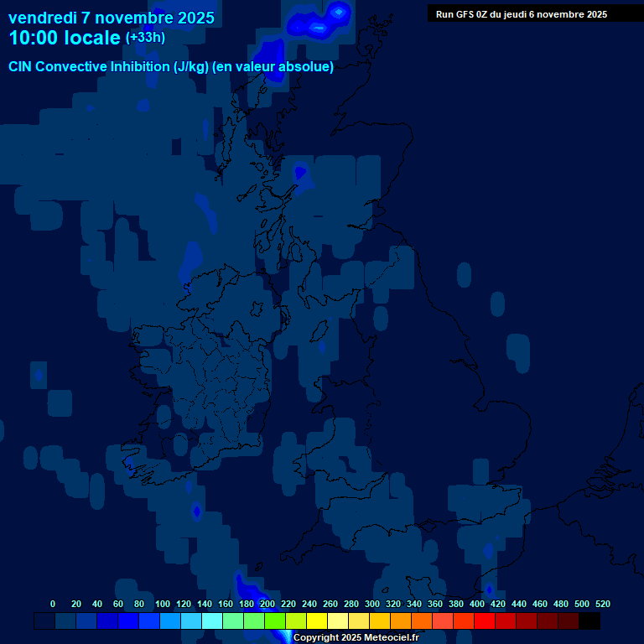Click the legend value '180'
This screenshot has height=644, width=644.
pos(247,604)
